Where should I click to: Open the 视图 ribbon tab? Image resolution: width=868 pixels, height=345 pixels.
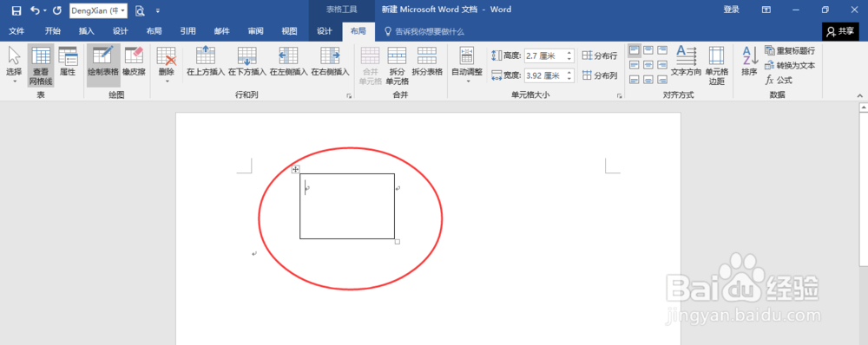pyautogui.click(x=290, y=31)
